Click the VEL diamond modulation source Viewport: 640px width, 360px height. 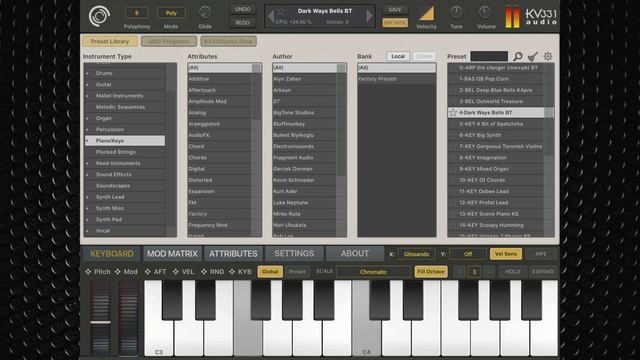(176, 271)
